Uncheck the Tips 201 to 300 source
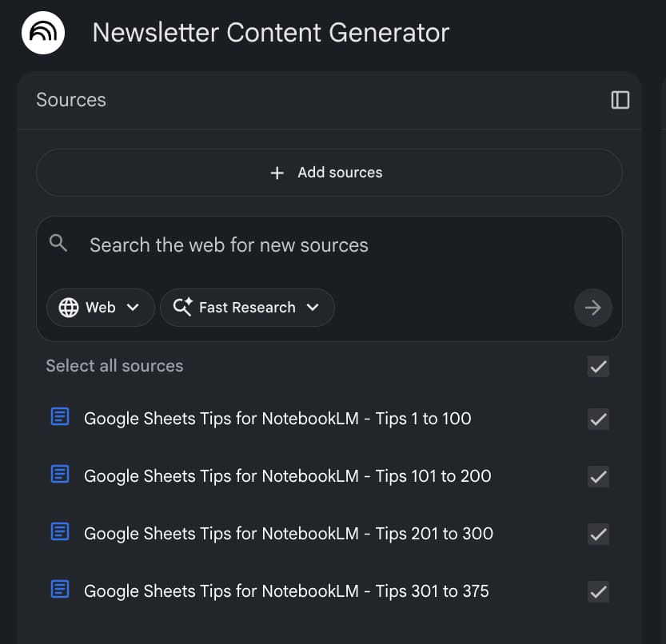 point(598,534)
